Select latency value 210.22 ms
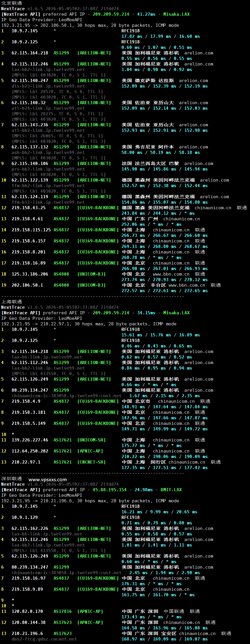This screenshot has height=644, width=250. point(133,456)
